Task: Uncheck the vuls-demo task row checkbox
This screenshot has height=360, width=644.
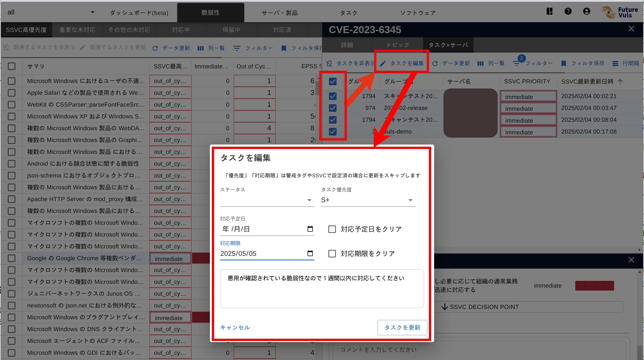Action: pos(333,131)
